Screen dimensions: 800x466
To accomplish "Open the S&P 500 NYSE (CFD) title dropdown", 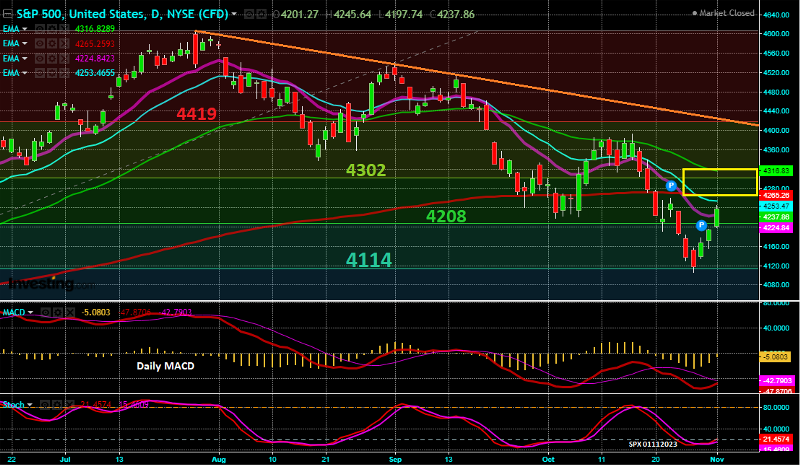I will click(234, 14).
